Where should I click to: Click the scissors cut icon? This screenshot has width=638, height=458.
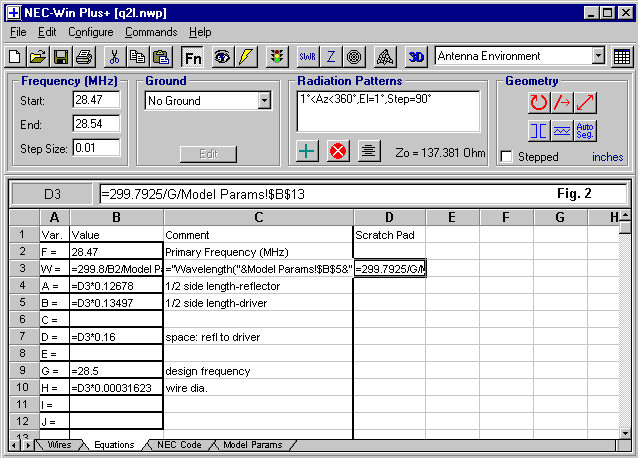pyautogui.click(x=114, y=56)
